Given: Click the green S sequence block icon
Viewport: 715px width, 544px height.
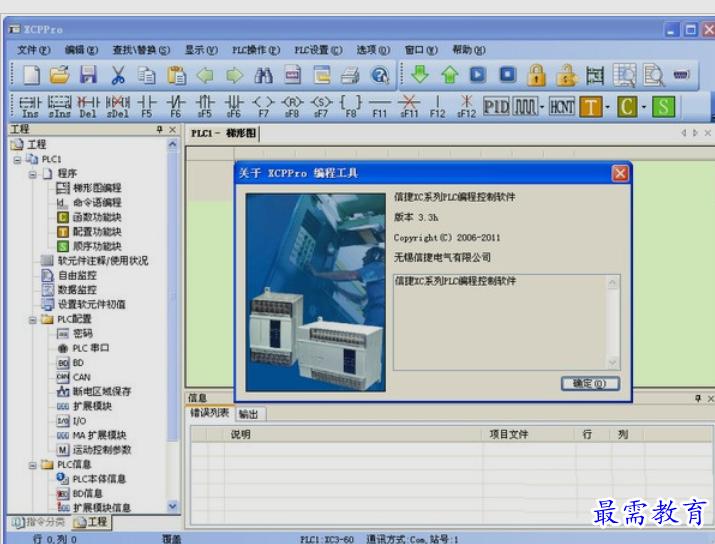Looking at the screenshot, I should tap(663, 107).
